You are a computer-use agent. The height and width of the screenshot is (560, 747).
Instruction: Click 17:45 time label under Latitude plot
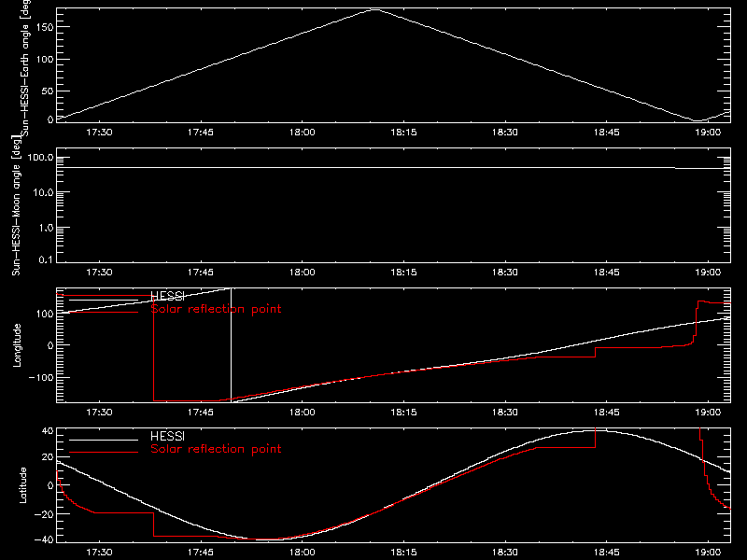pyautogui.click(x=201, y=553)
